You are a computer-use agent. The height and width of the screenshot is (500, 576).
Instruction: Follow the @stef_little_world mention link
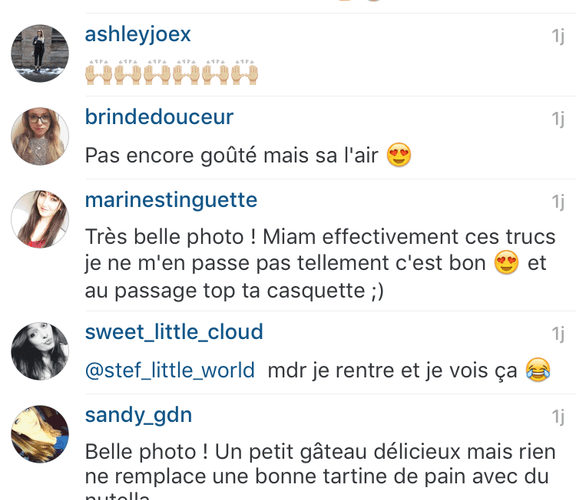pyautogui.click(x=170, y=370)
